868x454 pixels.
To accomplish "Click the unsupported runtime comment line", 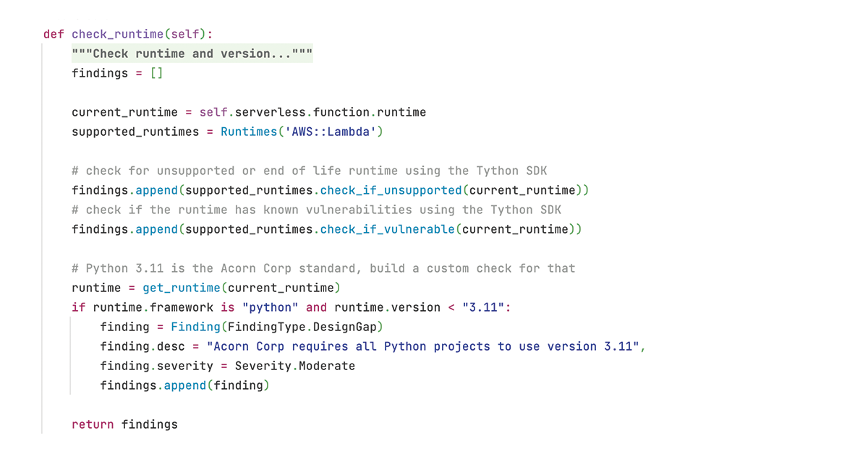I will (309, 171).
